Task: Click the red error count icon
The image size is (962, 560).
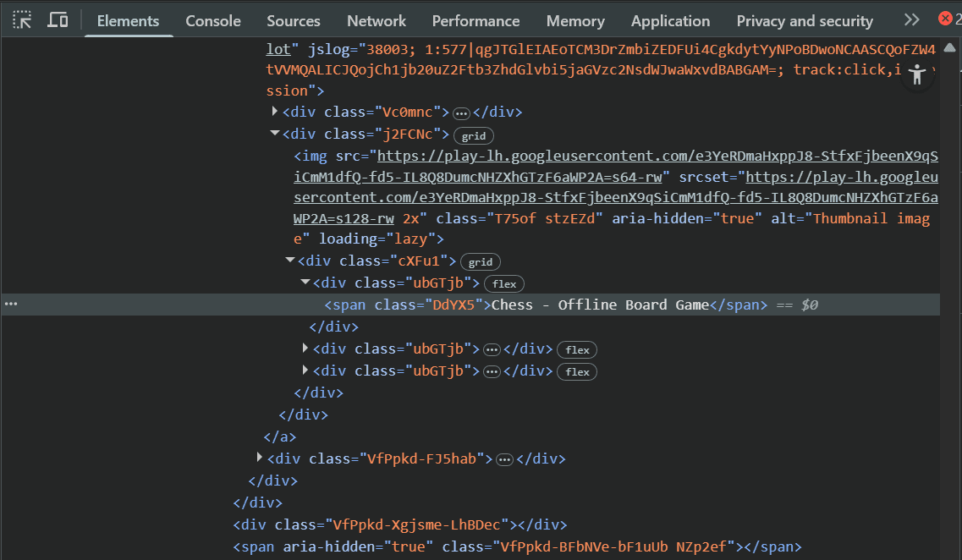Action: pos(945,19)
